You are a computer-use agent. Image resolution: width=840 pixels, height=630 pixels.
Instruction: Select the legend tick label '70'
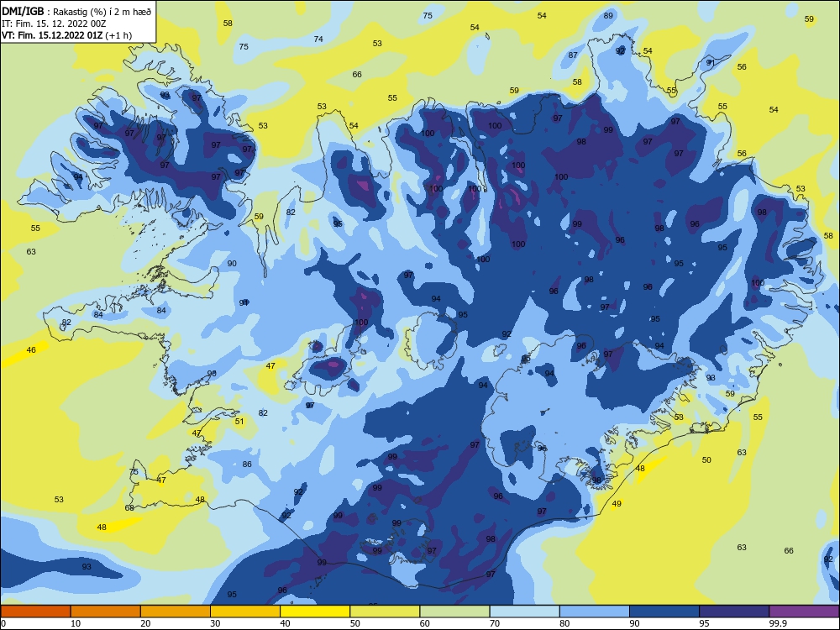tap(495, 623)
